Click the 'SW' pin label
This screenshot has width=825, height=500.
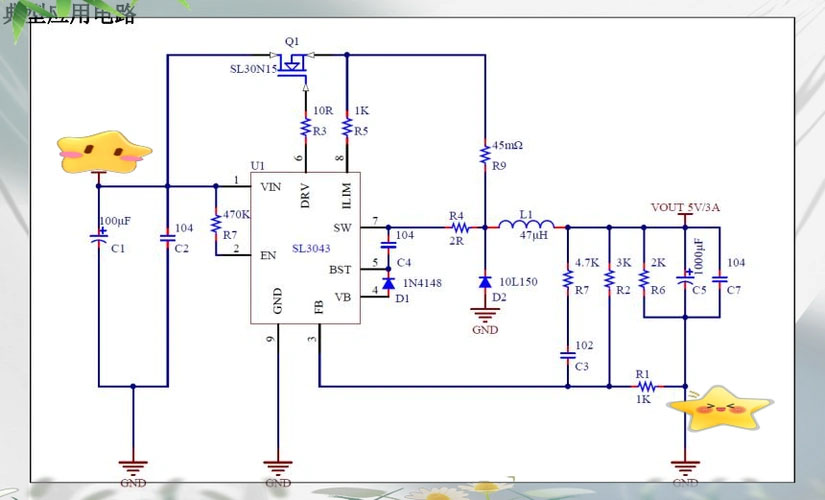tap(342, 228)
